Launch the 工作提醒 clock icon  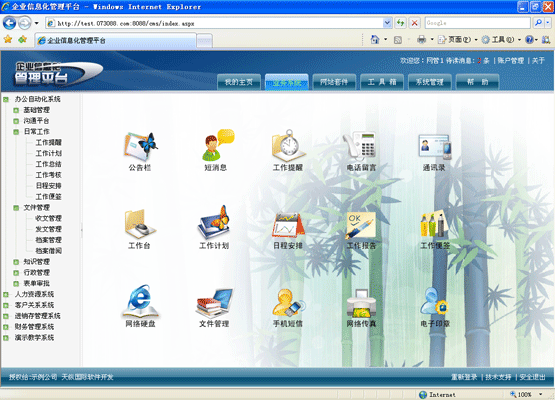[x=288, y=146]
